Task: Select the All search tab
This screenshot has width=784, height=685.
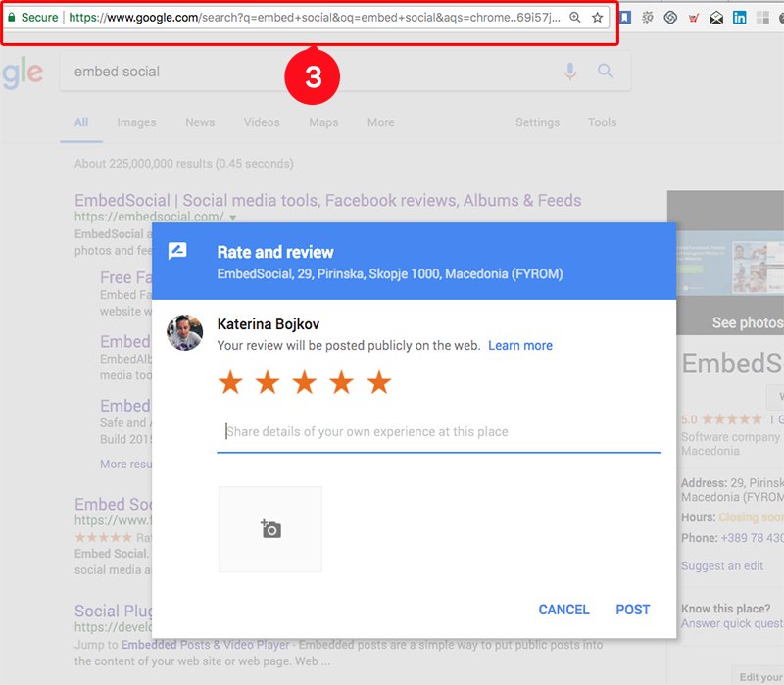Action: coord(81,122)
